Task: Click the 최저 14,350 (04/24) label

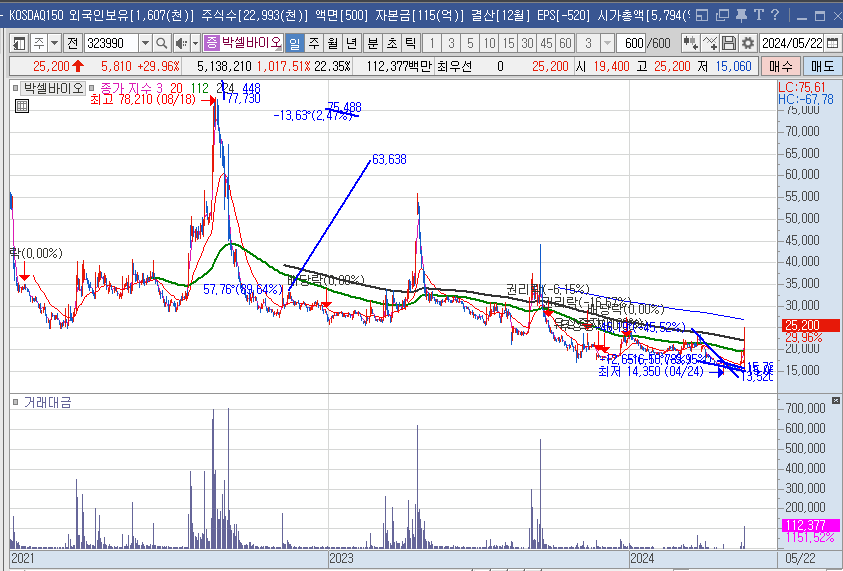Action: click(651, 372)
